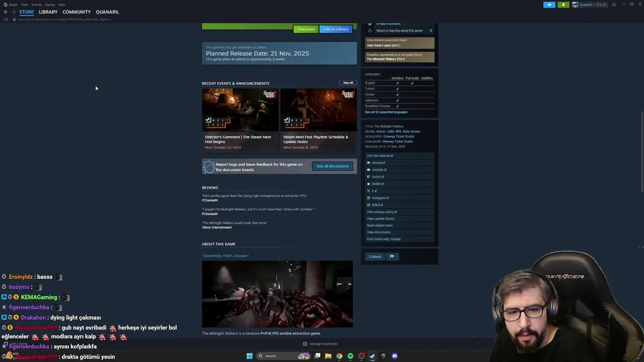Click The Midnight Walkers EULA notice
The height and width of the screenshot is (362, 644).
pyautogui.click(x=399, y=57)
